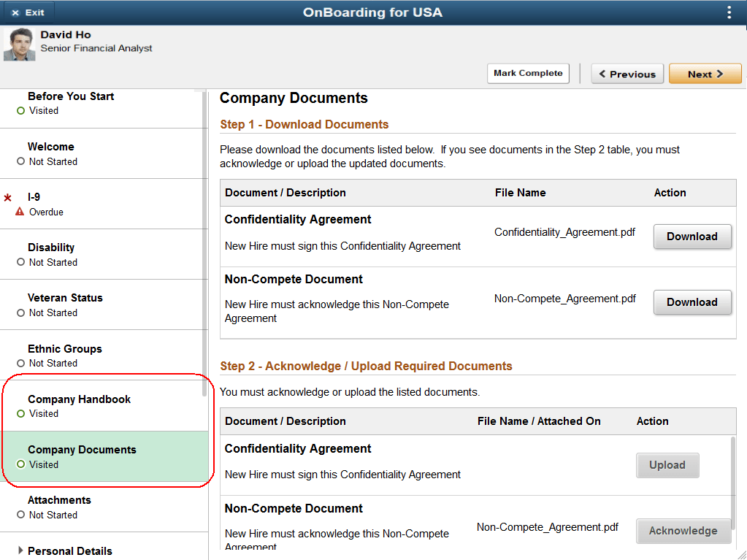Viewport: 747px width, 560px height.
Task: Click the Before You Start visited circle
Action: coord(20,110)
